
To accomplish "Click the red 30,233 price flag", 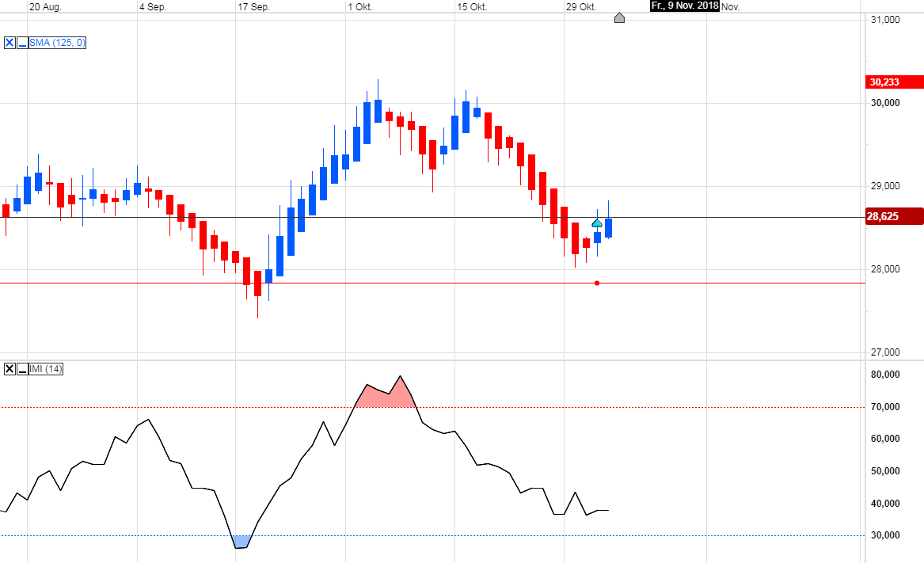I will tap(894, 81).
